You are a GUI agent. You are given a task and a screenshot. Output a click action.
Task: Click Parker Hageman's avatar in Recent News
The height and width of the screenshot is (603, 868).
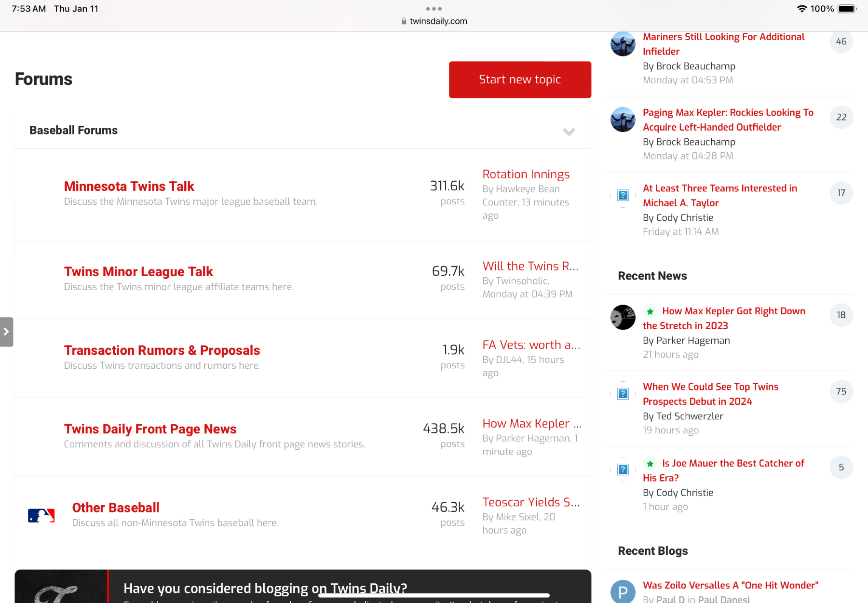click(623, 317)
